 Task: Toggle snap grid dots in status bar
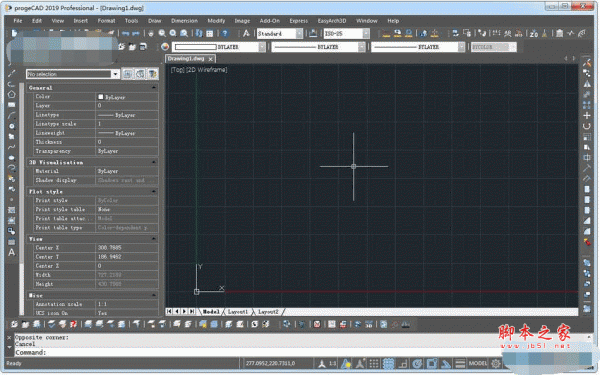point(374,363)
